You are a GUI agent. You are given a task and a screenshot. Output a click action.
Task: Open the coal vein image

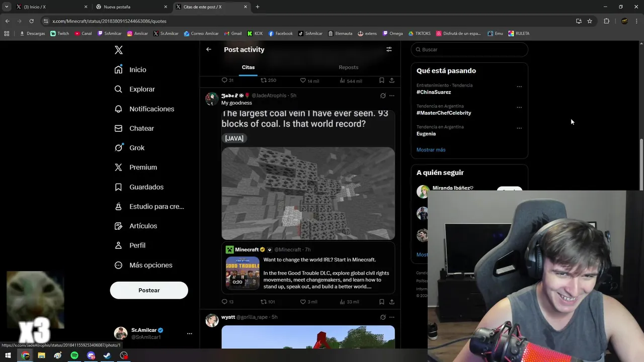(308, 193)
